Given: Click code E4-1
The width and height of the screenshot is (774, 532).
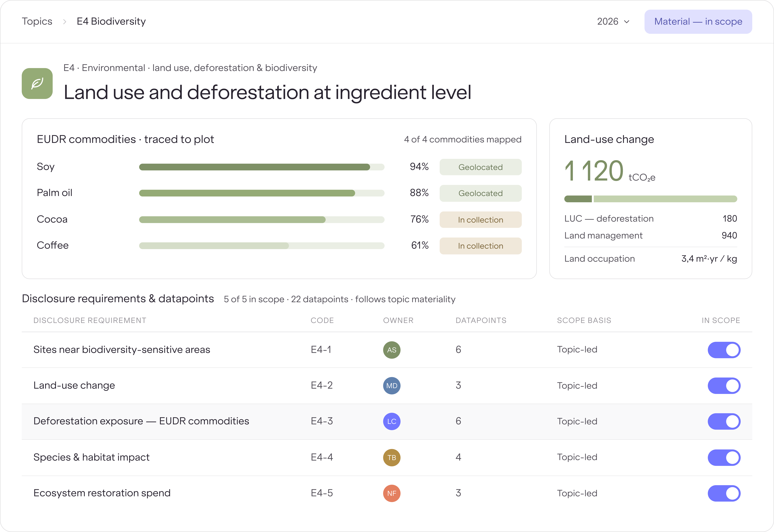Looking at the screenshot, I should (321, 350).
